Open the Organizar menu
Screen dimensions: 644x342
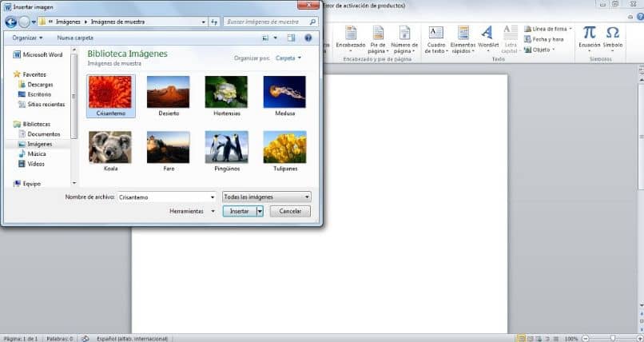point(27,38)
